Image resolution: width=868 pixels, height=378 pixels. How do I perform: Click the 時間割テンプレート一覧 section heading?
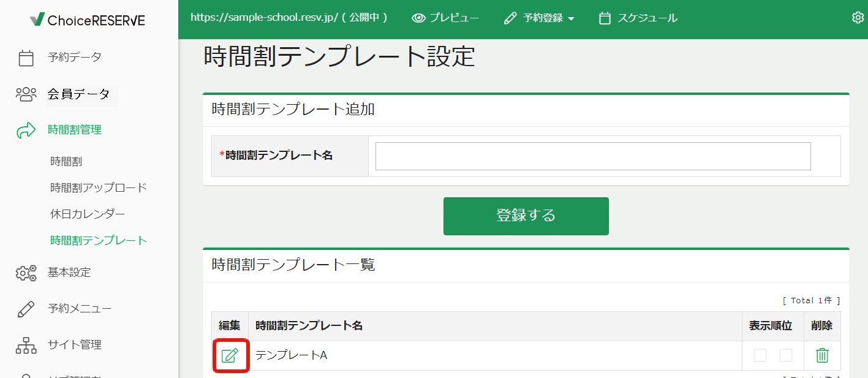pos(293,265)
